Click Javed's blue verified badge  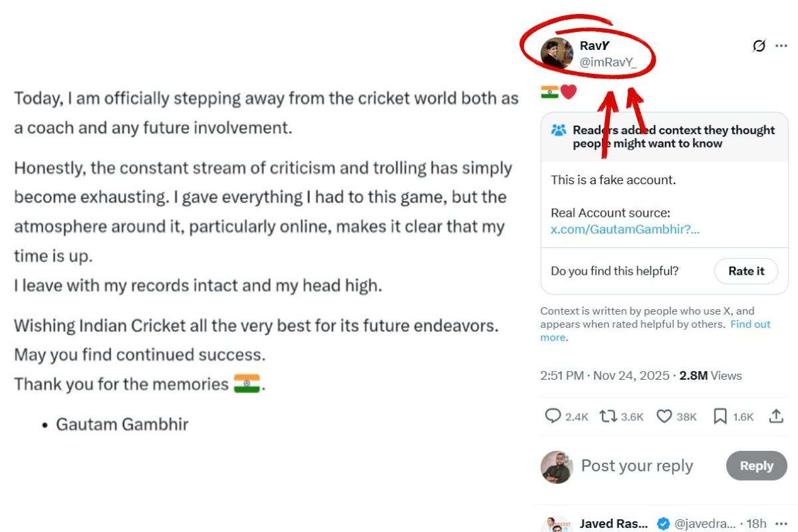(662, 523)
